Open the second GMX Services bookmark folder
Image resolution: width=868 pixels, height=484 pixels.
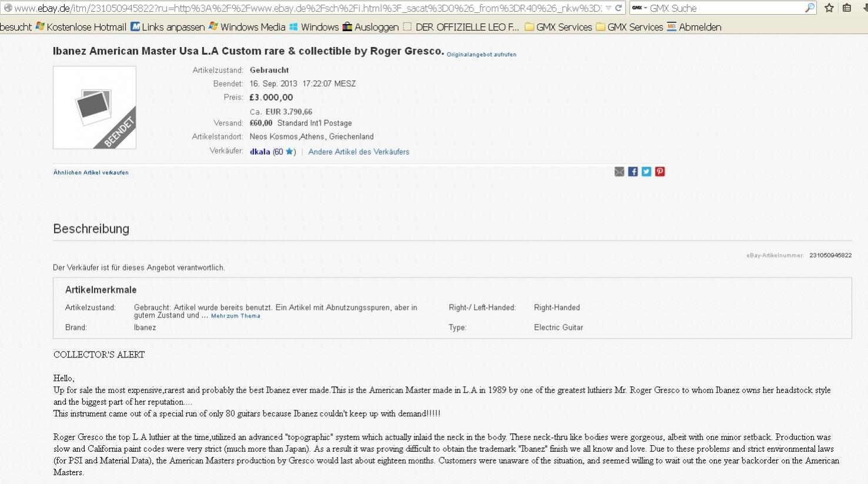pyautogui.click(x=629, y=27)
